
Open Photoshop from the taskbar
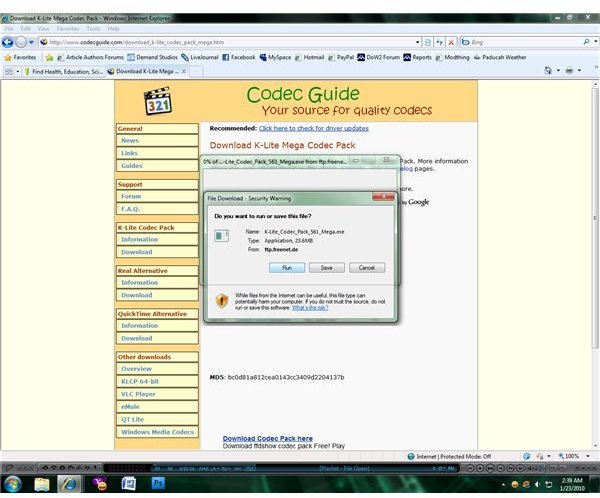158,484
